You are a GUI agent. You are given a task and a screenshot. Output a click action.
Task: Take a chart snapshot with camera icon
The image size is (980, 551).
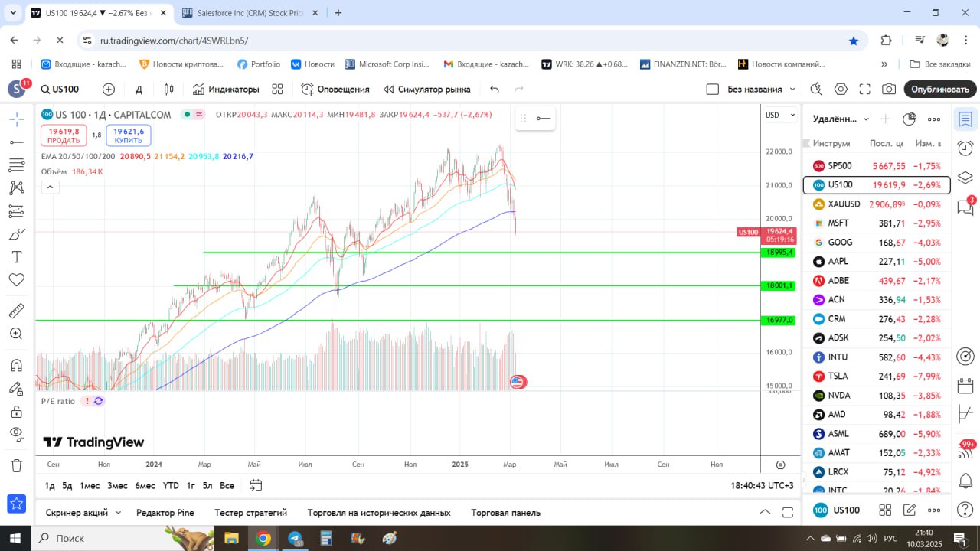pyautogui.click(x=888, y=90)
